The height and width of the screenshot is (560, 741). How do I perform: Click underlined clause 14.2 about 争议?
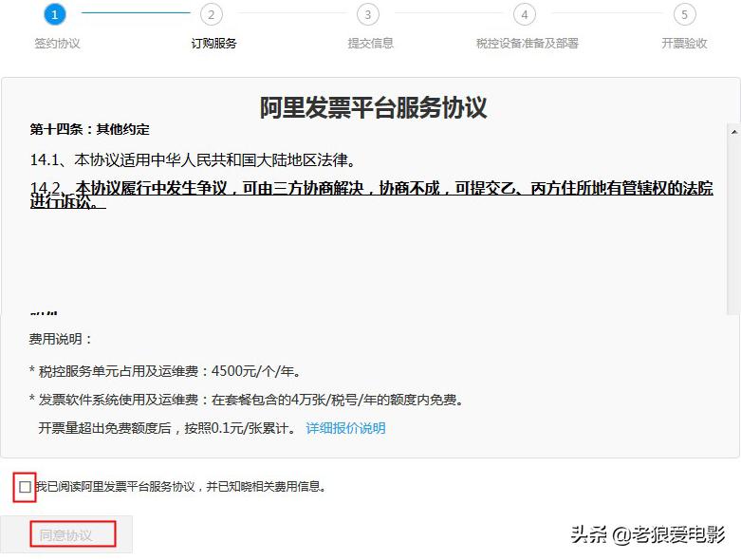coord(371,195)
